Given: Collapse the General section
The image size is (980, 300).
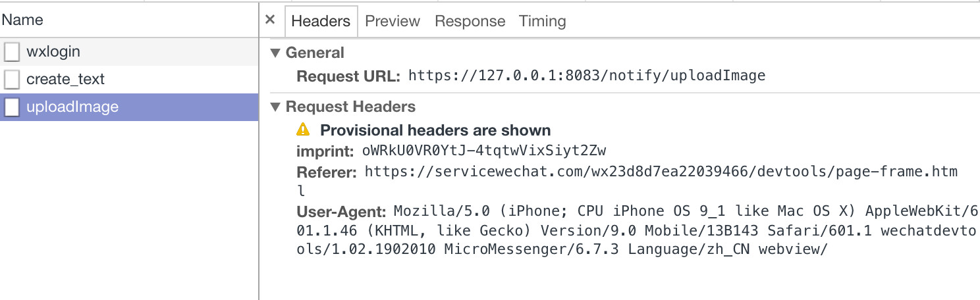Looking at the screenshot, I should tap(276, 53).
